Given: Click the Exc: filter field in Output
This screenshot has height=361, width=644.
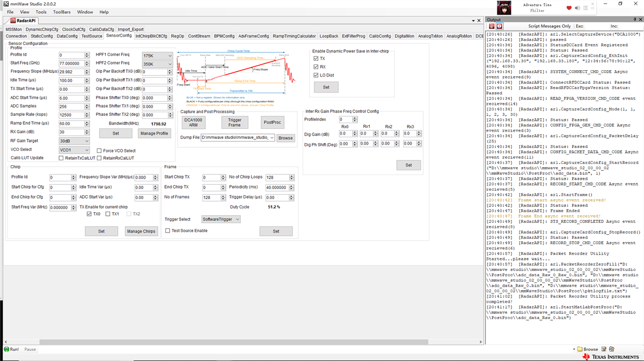Looking at the screenshot, I should pyautogui.click(x=597, y=26).
